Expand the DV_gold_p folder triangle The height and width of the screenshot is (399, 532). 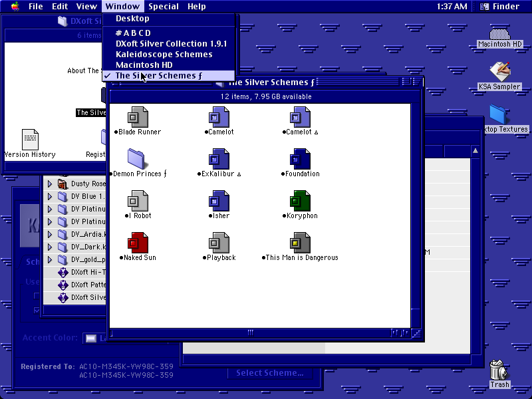(x=50, y=260)
